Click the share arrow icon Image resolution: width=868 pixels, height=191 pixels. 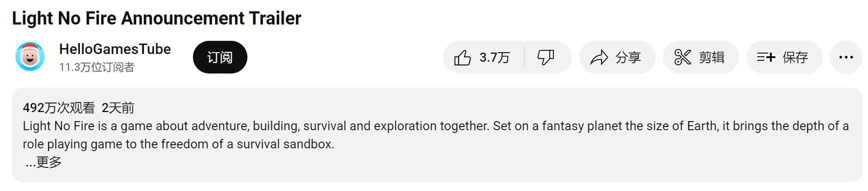tap(599, 58)
